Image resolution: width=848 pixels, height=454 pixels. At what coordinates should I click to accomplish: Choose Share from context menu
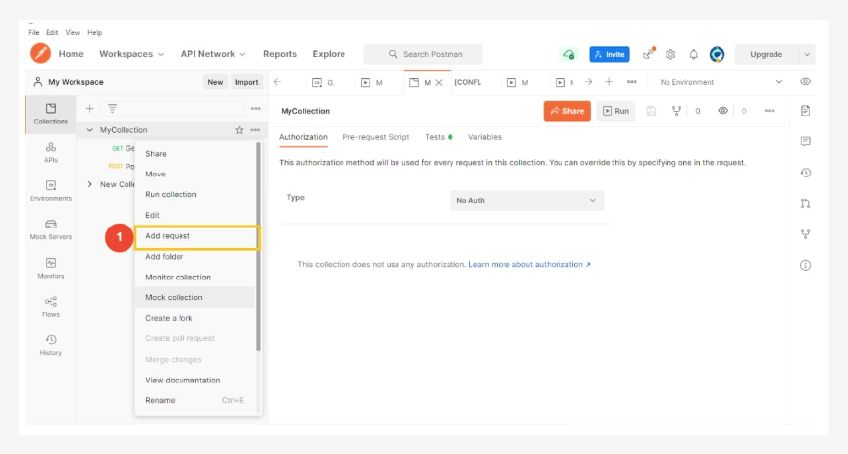click(x=195, y=154)
